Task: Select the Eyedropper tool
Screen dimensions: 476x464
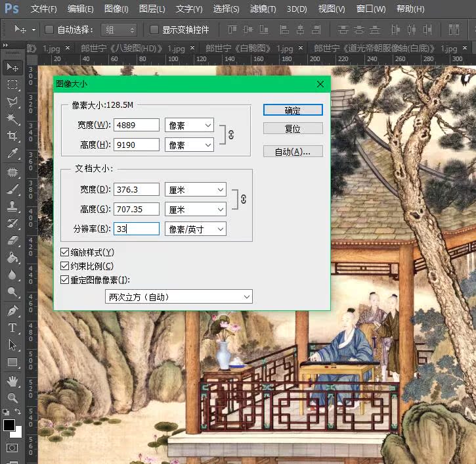Action: click(12, 153)
